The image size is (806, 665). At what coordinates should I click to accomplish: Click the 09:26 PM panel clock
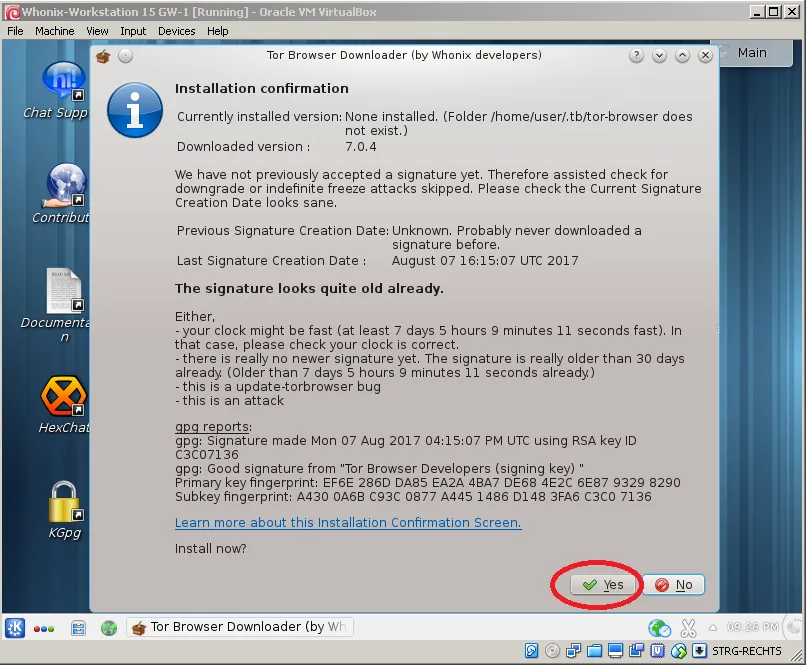[753, 627]
